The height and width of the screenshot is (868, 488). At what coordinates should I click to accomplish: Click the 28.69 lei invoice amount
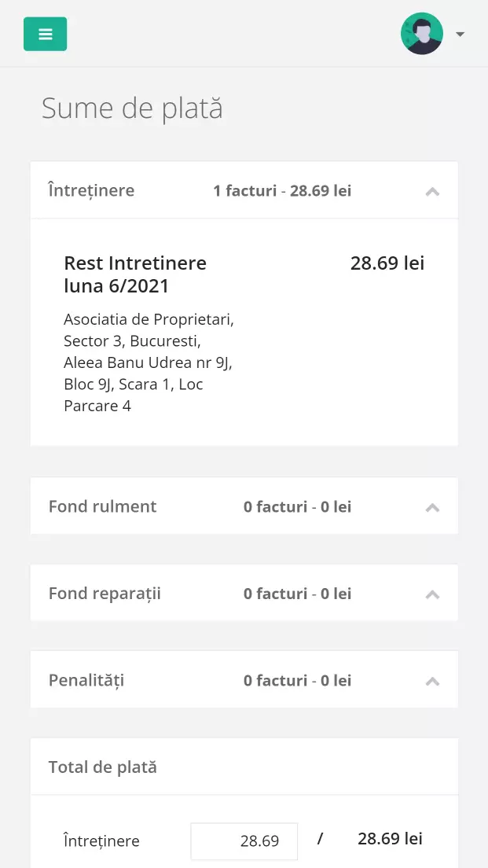point(387,263)
